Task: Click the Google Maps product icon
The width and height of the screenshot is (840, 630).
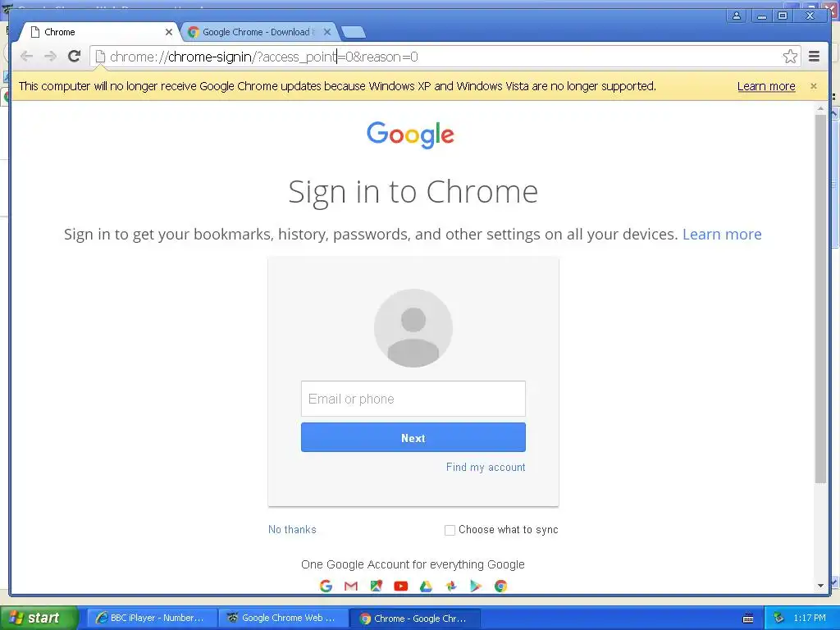Action: (376, 586)
